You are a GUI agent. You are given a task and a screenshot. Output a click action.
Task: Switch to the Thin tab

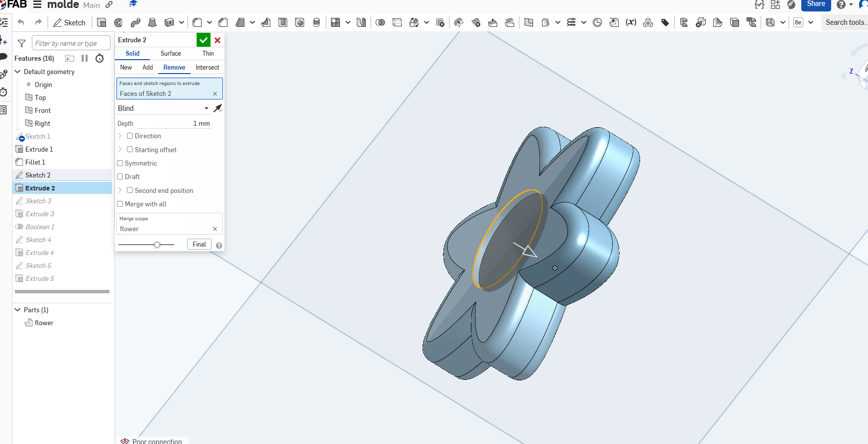(x=208, y=53)
